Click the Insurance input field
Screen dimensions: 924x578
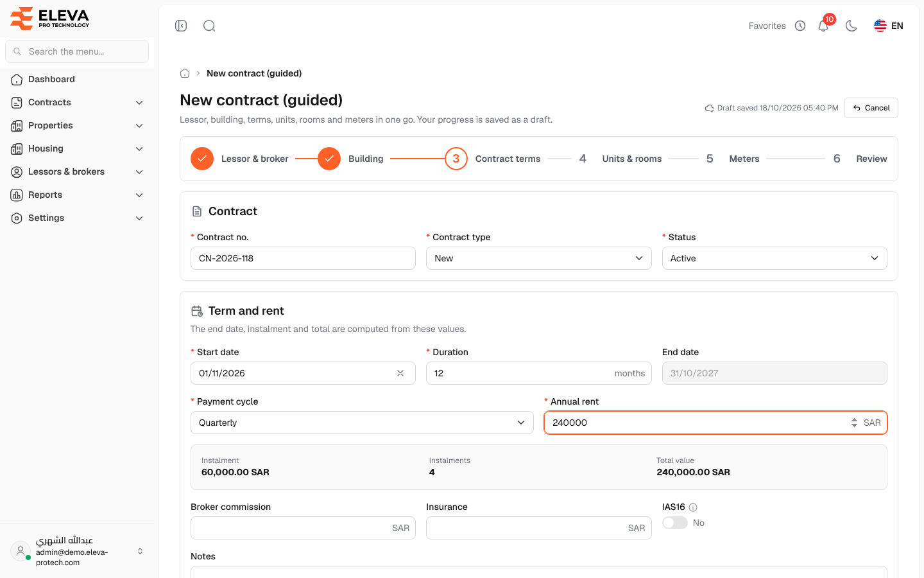click(539, 528)
